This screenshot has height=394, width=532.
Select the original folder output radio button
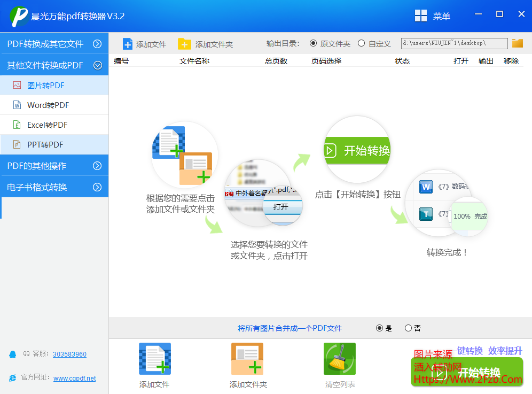tap(314, 44)
